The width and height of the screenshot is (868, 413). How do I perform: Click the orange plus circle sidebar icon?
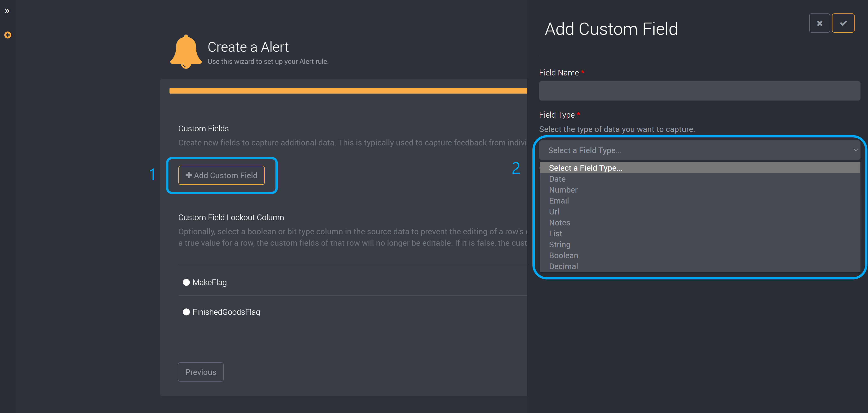(x=8, y=35)
